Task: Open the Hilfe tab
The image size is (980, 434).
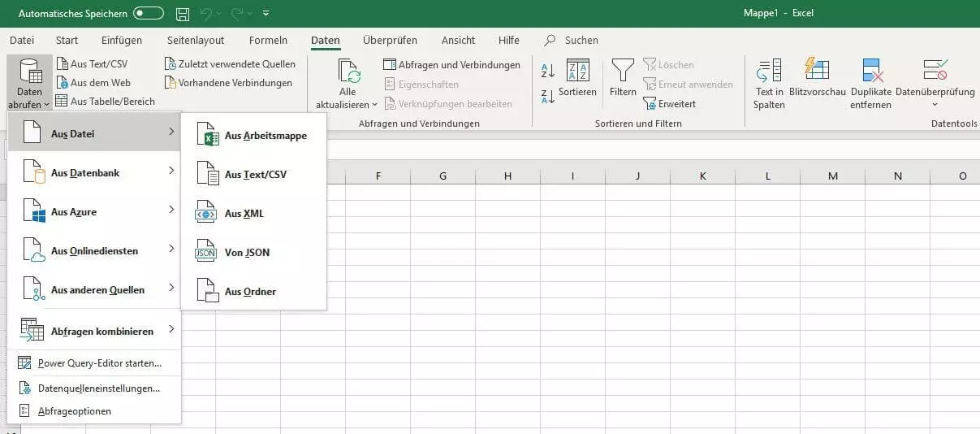Action: click(x=509, y=40)
